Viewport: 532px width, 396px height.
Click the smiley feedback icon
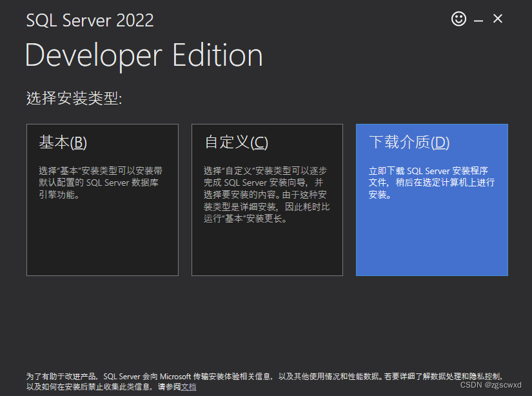click(x=458, y=19)
